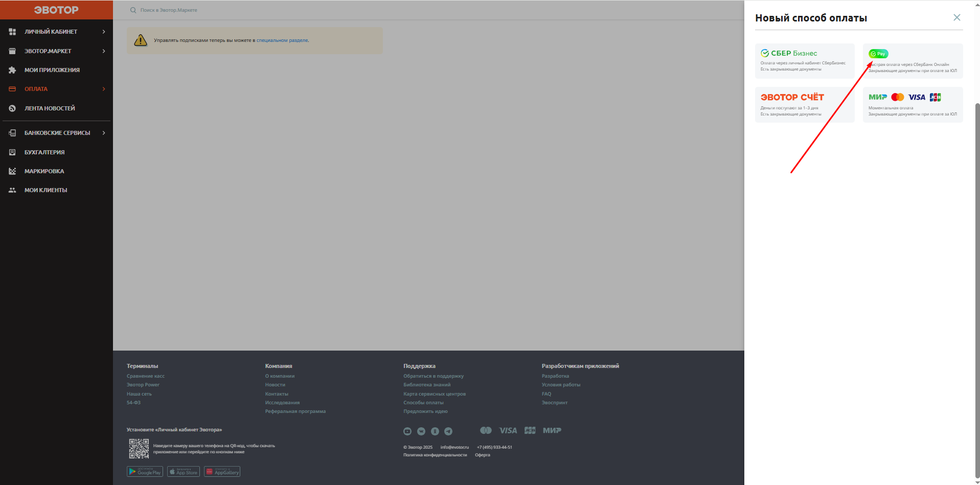
Task: Open Карта сервисных центров link
Action: [x=435, y=394]
